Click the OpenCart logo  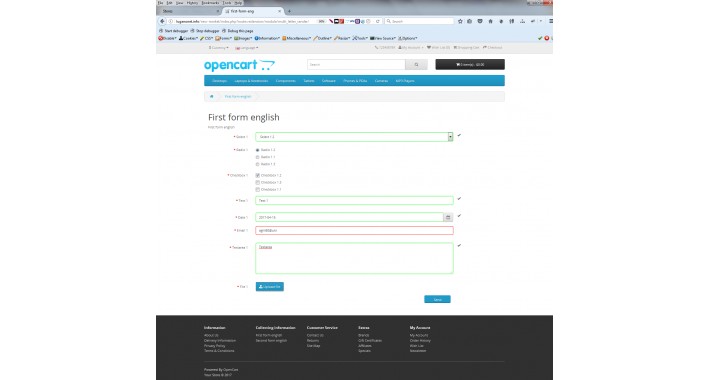pos(239,65)
